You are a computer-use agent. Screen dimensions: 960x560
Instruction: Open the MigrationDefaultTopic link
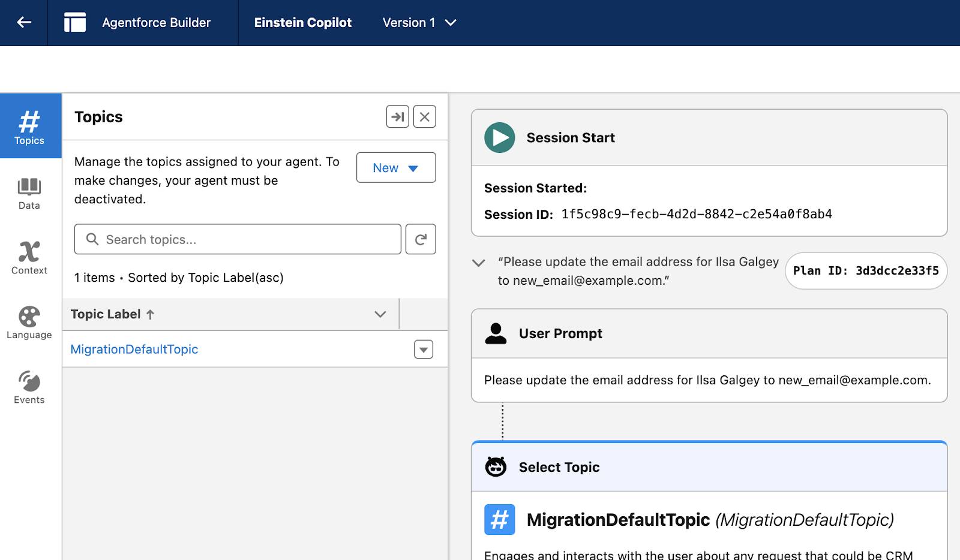(134, 349)
